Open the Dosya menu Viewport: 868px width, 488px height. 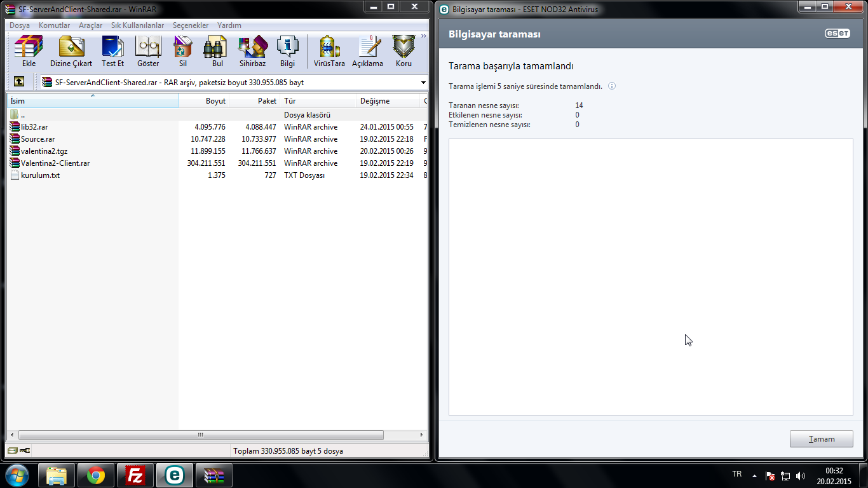click(20, 25)
